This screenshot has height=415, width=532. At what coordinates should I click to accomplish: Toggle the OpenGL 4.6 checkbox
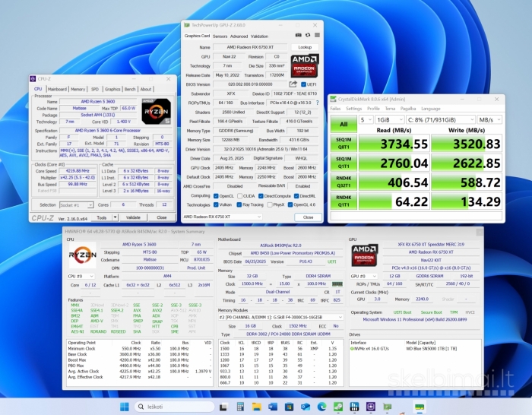290,204
